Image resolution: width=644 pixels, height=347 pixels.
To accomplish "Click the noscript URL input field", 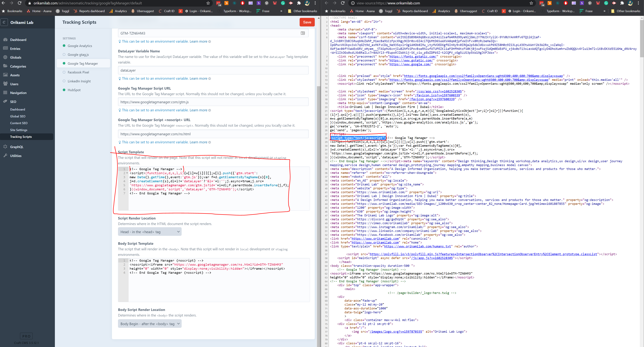I will [213, 134].
